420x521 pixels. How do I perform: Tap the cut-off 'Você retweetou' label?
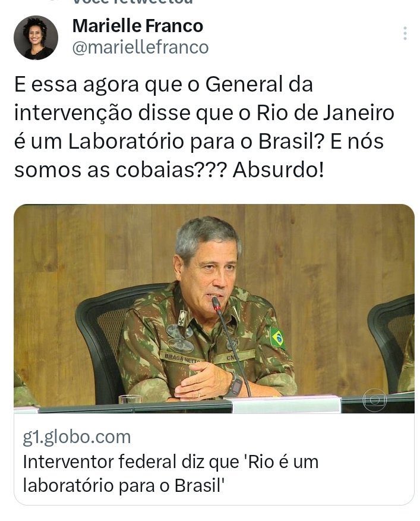pos(132,2)
